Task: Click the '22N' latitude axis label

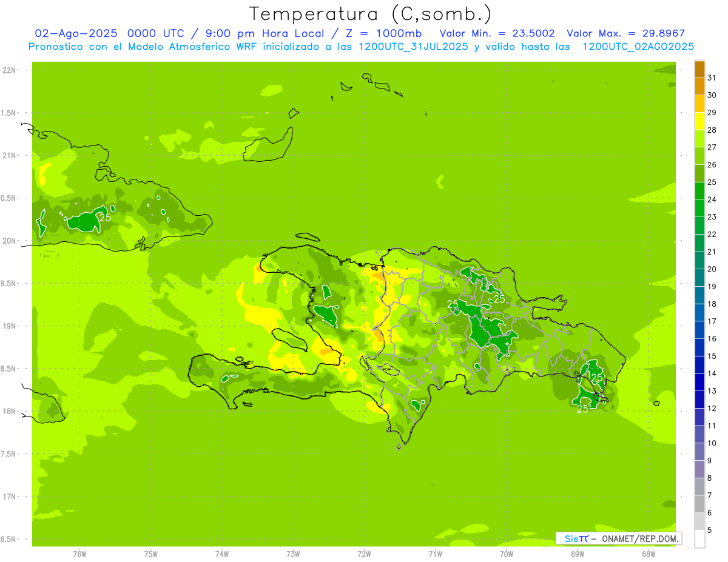Action: 10,70
